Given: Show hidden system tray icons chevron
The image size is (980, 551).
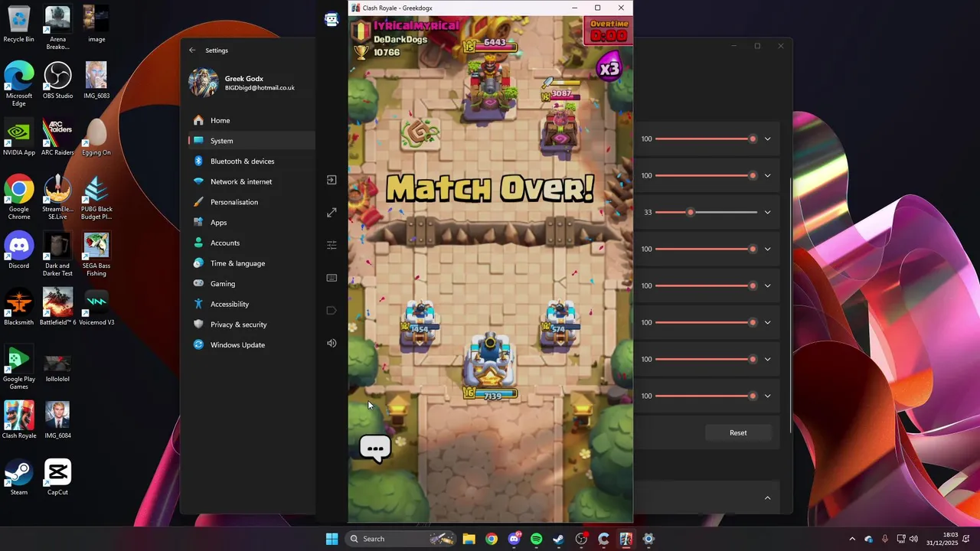Looking at the screenshot, I should click(x=852, y=539).
